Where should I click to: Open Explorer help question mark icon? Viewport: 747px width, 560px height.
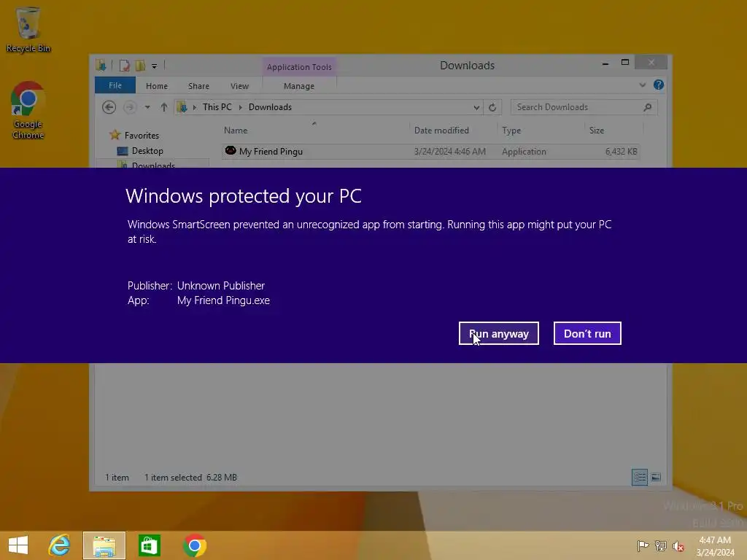click(x=659, y=85)
